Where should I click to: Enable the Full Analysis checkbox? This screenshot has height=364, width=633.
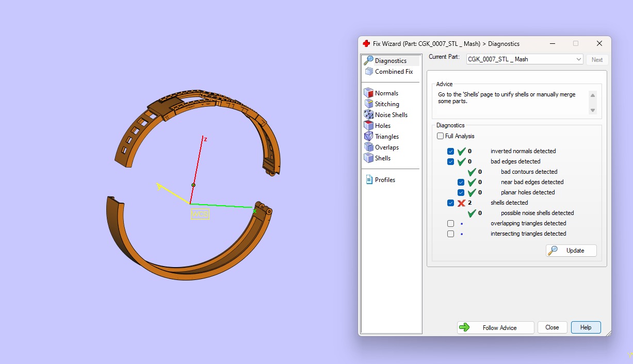coord(440,136)
